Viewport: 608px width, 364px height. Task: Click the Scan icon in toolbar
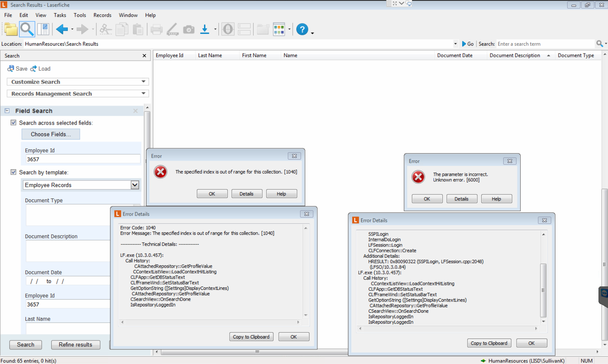tap(173, 29)
